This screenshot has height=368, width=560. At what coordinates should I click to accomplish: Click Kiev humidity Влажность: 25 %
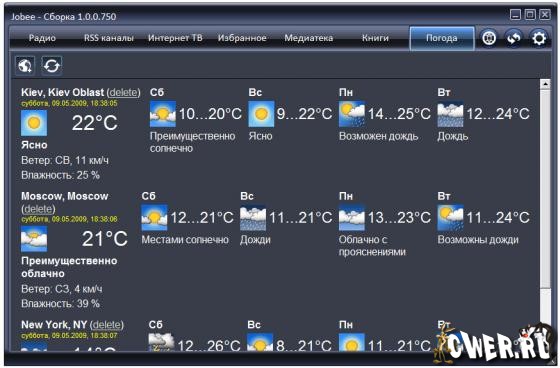60,175
